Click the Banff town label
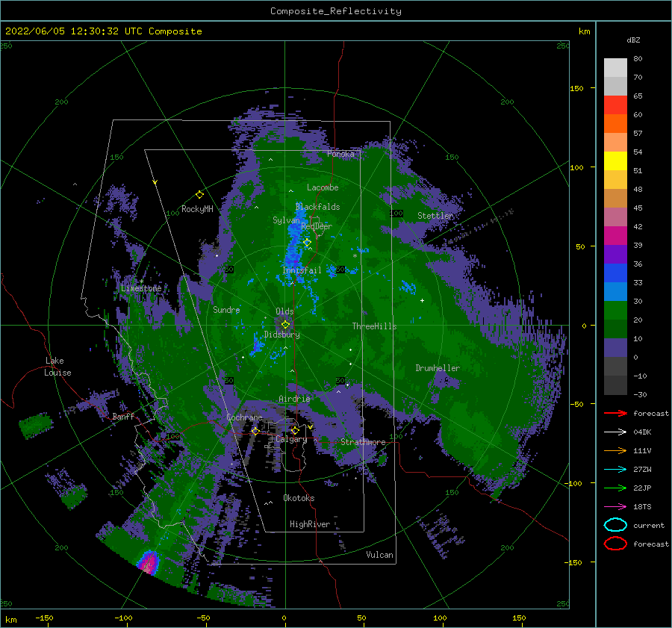 coord(123,417)
